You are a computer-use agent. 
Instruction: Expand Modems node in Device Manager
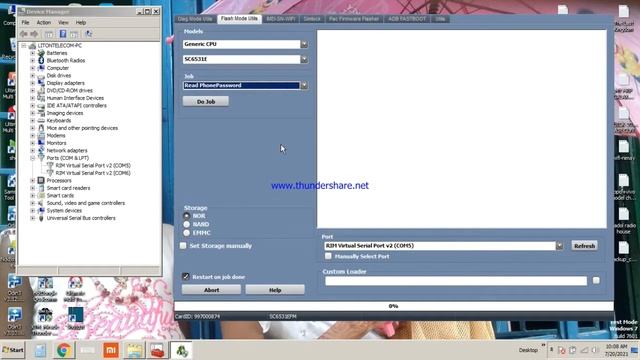[x=33, y=136]
